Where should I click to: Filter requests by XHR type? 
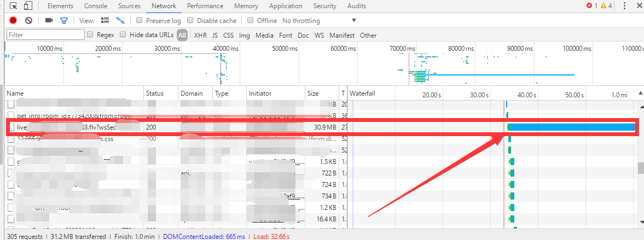coord(200,36)
